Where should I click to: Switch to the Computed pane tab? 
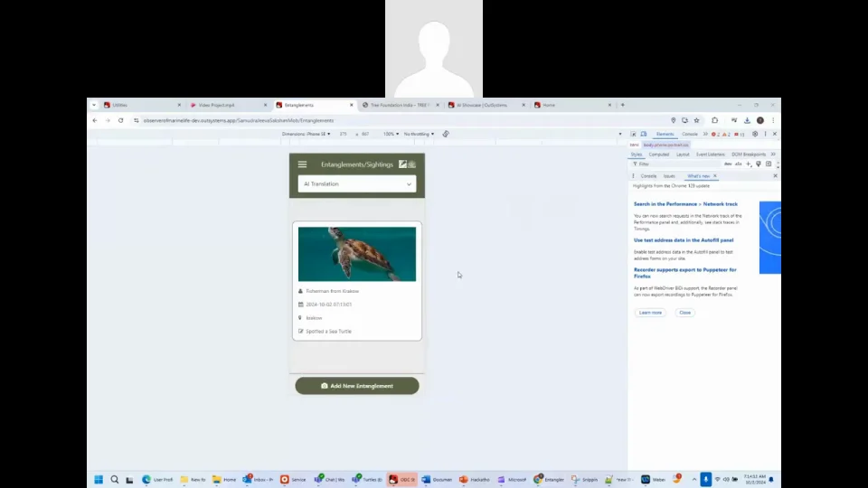(x=659, y=155)
